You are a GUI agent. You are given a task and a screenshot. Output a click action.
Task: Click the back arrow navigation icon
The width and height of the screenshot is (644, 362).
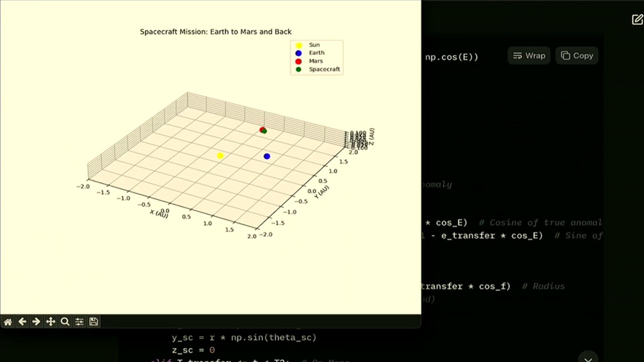(x=22, y=321)
